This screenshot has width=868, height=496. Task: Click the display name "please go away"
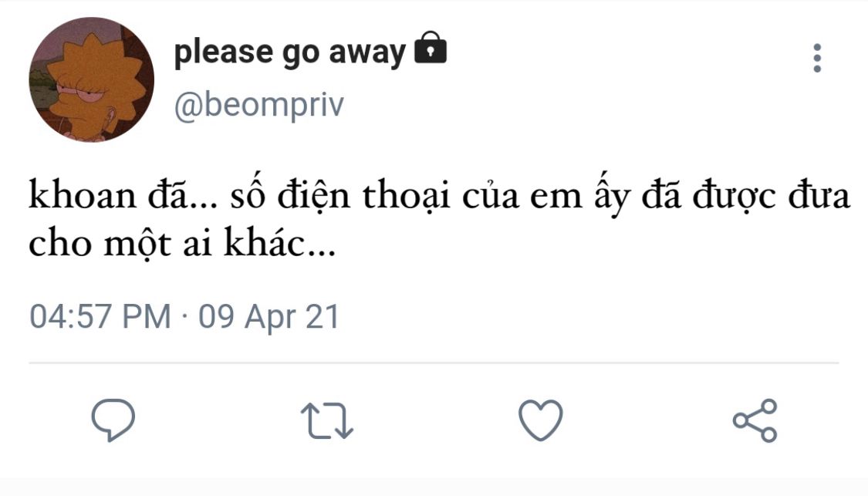coord(289,52)
